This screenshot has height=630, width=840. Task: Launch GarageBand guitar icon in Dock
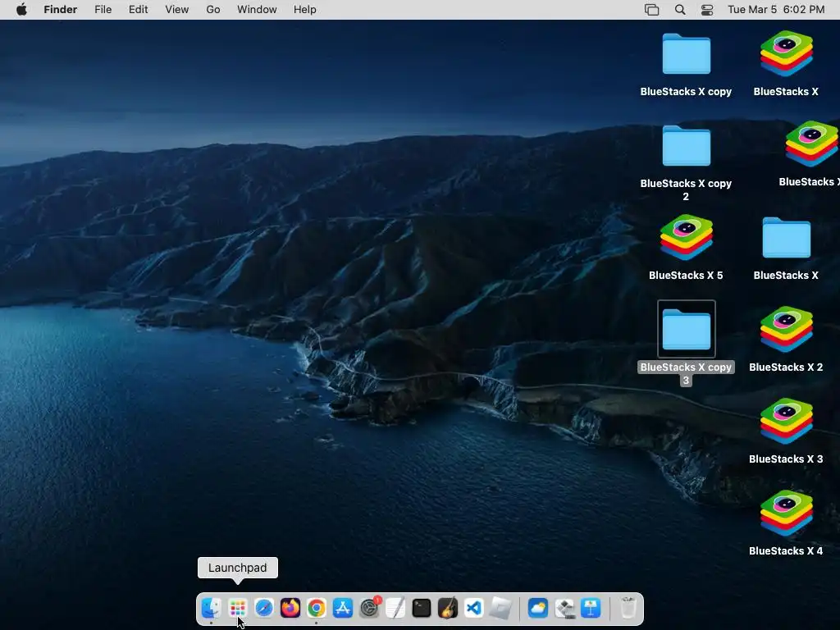(x=448, y=608)
